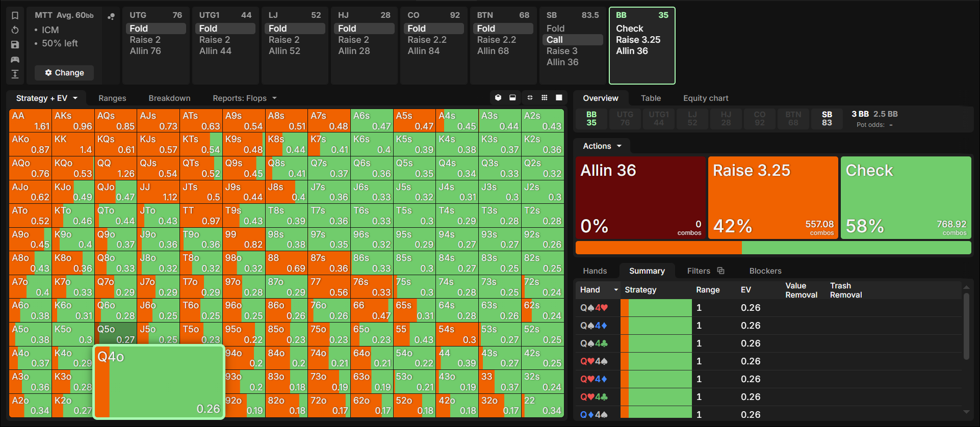
Task: Click the bookmark icon in left sidebar
Action: tap(15, 15)
